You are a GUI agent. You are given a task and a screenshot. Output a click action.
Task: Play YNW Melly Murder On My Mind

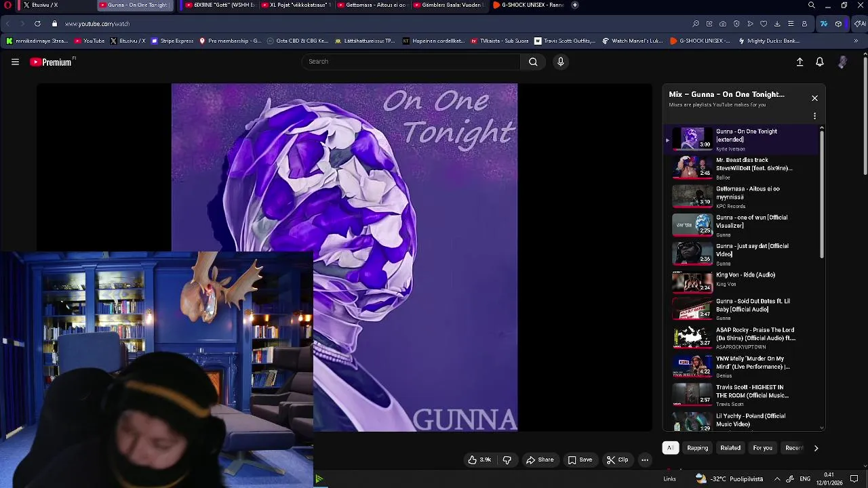[741, 366]
